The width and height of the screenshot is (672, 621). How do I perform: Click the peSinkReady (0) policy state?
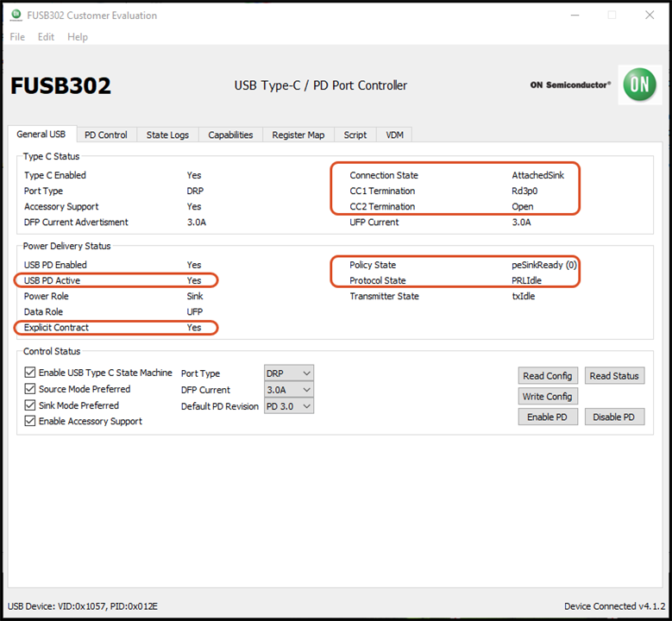point(543,265)
